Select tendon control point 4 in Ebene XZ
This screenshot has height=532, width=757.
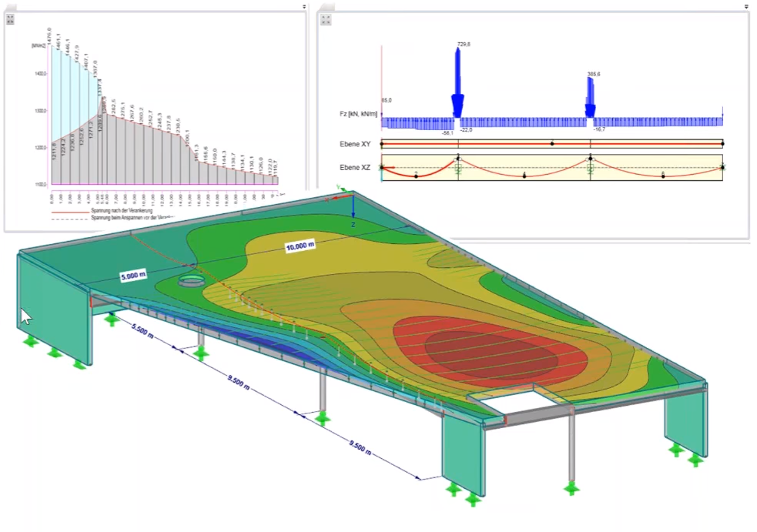click(x=524, y=176)
